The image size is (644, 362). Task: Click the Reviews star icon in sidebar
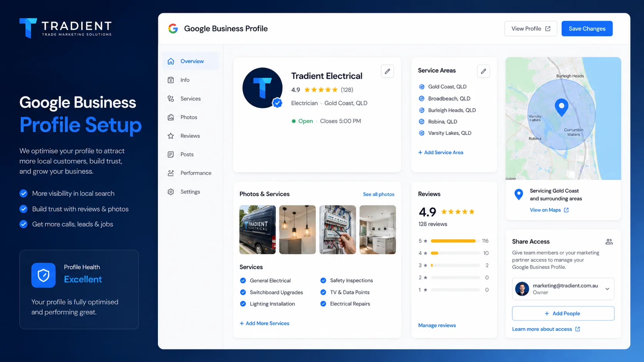click(171, 136)
